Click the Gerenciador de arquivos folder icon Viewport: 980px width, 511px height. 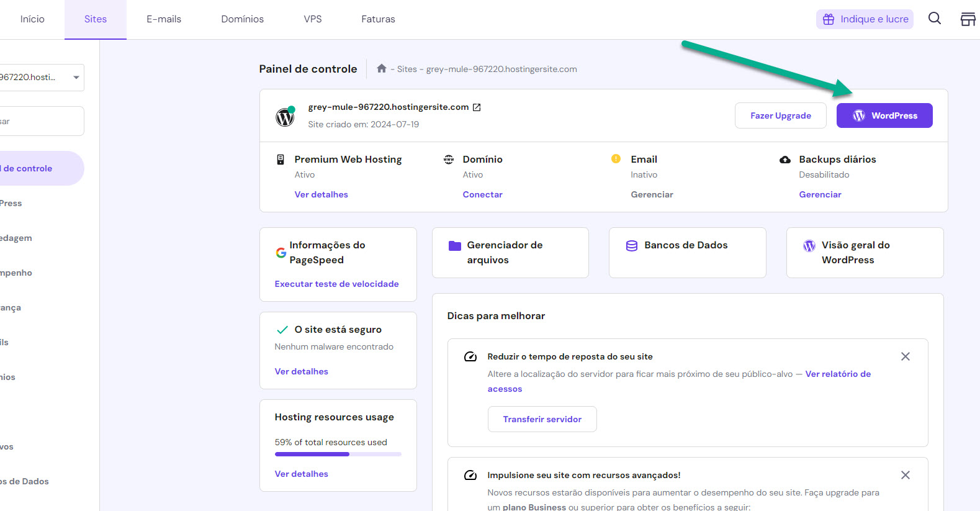pyautogui.click(x=455, y=246)
